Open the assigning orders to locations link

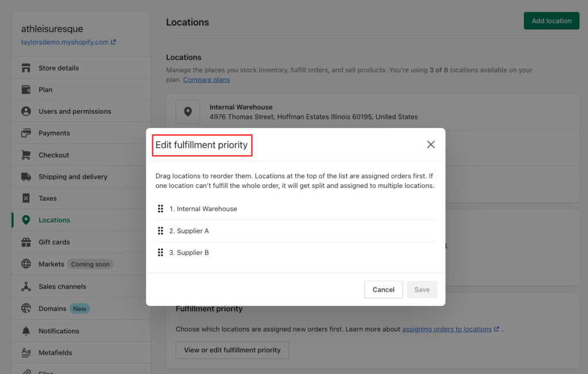446,329
